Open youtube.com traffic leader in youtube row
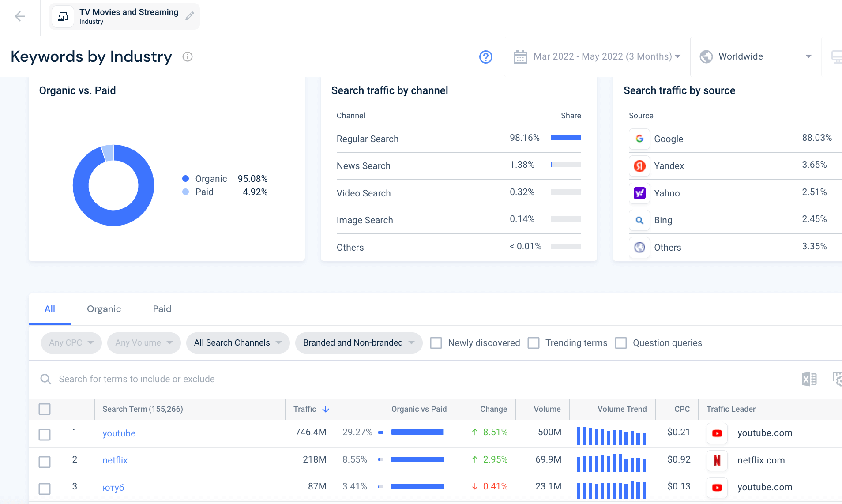Image resolution: width=842 pixels, height=504 pixels. pos(765,433)
